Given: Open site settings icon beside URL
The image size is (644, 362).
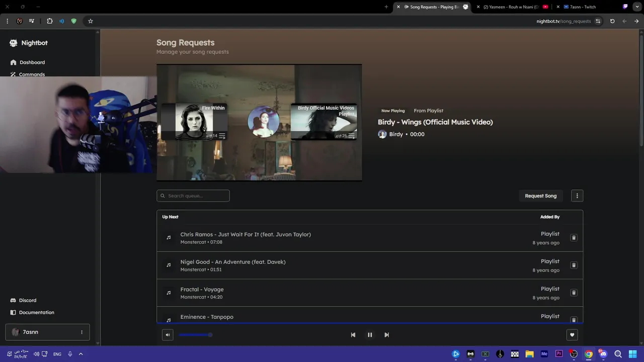Looking at the screenshot, I should 598,21.
